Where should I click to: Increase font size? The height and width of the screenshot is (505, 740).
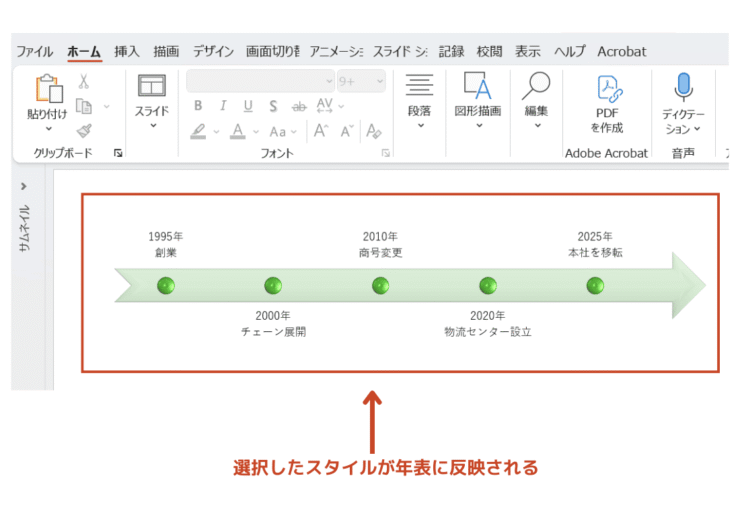tap(321, 131)
